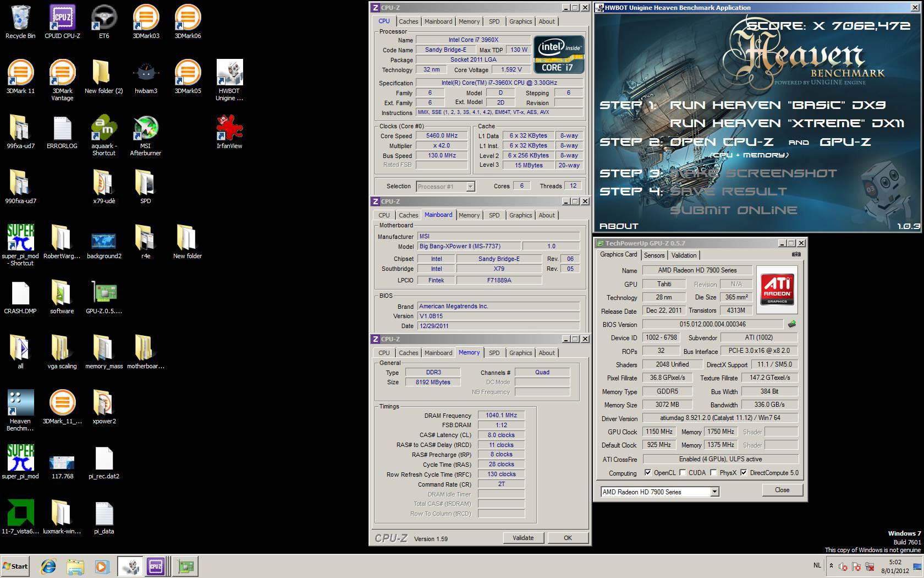Open Graphics tab in Mainboard CPU-Z window
This screenshot has height=578, width=924.
point(520,215)
